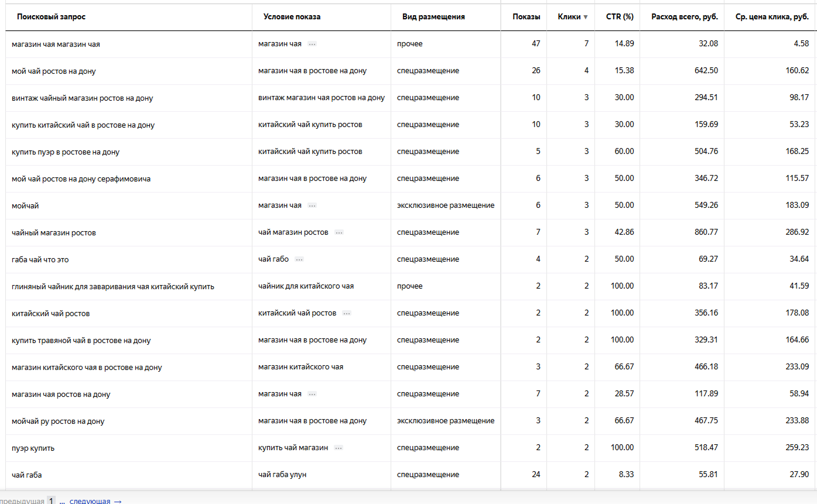817x504 pixels.
Task: Click the pagination ellipsis link
Action: (62, 502)
